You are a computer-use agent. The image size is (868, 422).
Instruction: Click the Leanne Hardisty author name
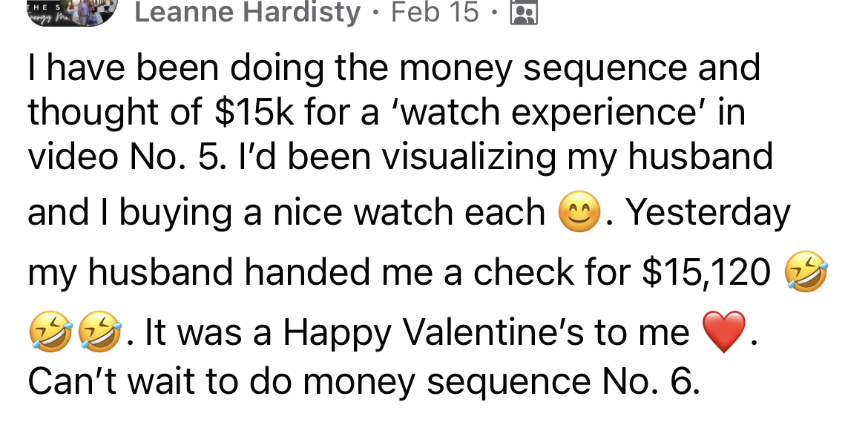coord(248,13)
